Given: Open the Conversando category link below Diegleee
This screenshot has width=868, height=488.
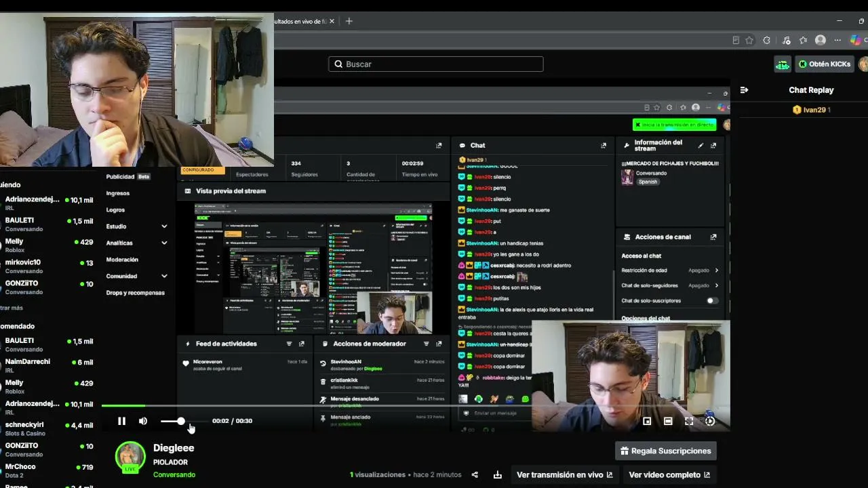Looking at the screenshot, I should (x=174, y=474).
